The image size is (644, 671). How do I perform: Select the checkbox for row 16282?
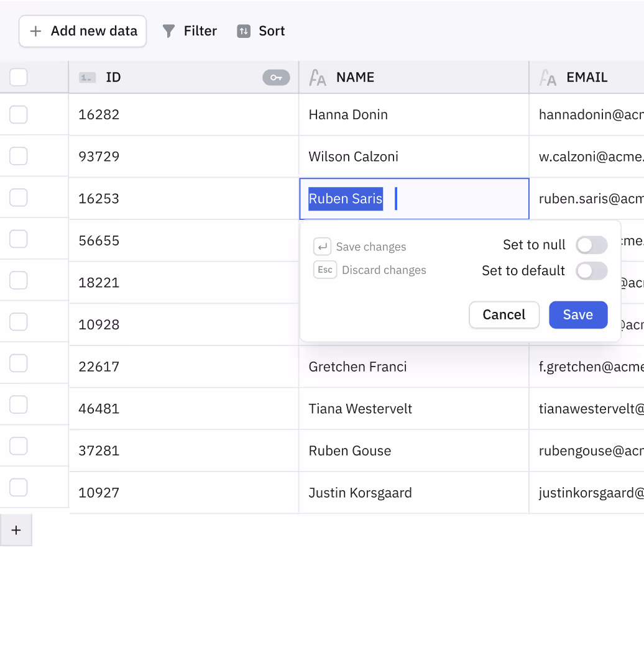coord(19,114)
